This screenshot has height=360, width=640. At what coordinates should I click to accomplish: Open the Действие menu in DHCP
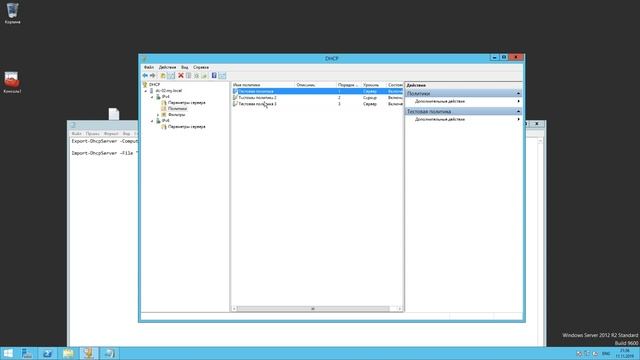click(x=167, y=67)
